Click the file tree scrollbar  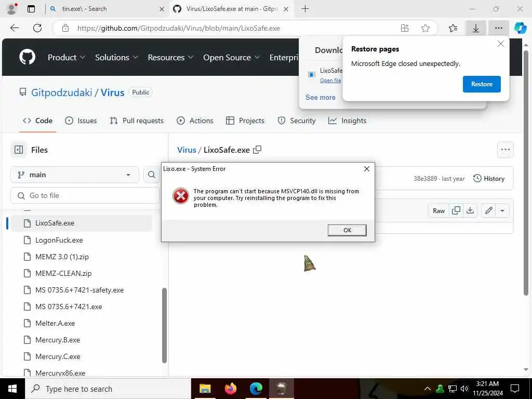pos(165,325)
